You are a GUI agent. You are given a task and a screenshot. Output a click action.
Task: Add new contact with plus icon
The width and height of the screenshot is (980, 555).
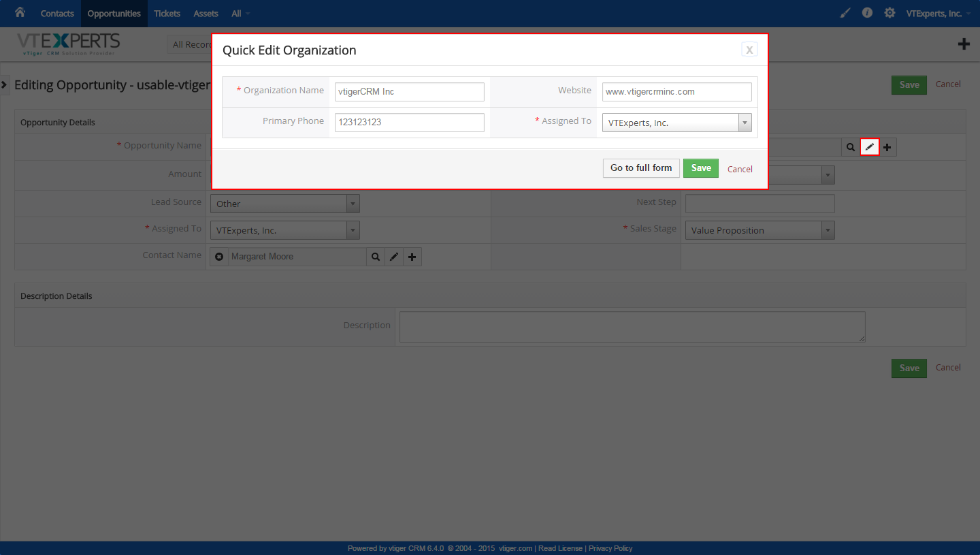click(x=412, y=257)
